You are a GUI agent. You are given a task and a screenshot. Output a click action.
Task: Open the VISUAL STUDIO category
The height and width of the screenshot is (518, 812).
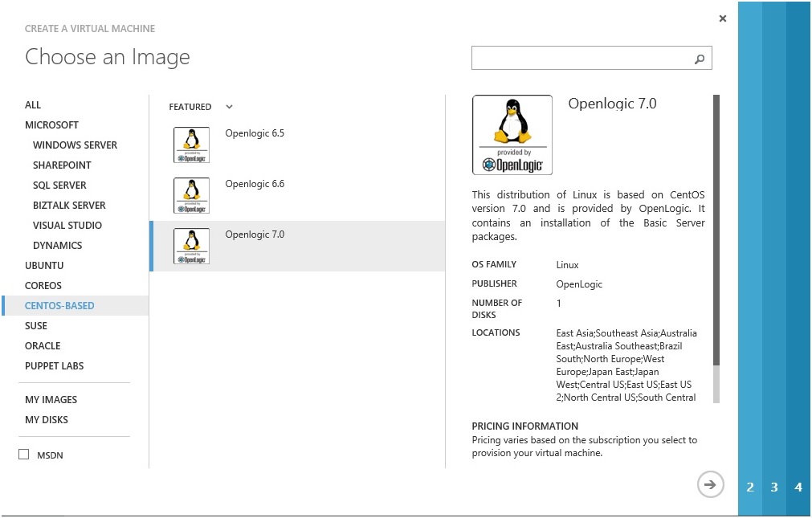pos(67,226)
